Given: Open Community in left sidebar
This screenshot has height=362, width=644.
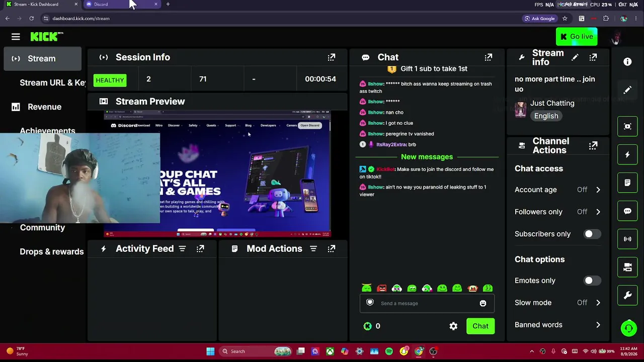Looking at the screenshot, I should pos(42,227).
